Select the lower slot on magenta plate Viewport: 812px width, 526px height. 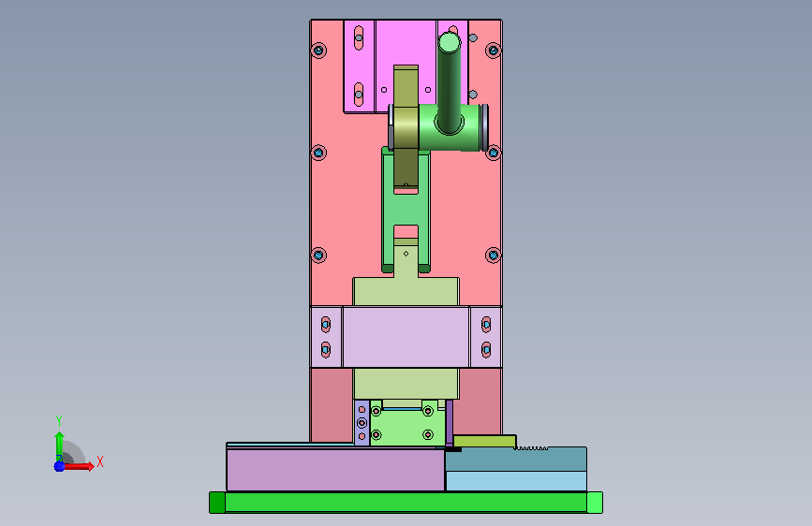point(359,95)
